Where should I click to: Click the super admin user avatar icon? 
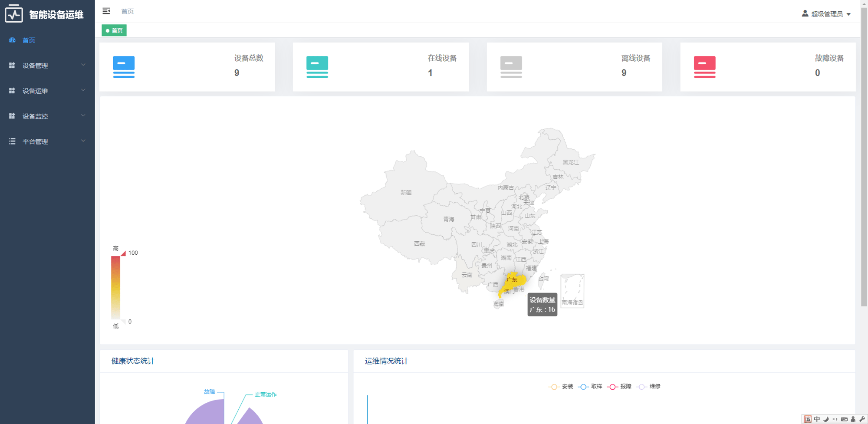(805, 13)
